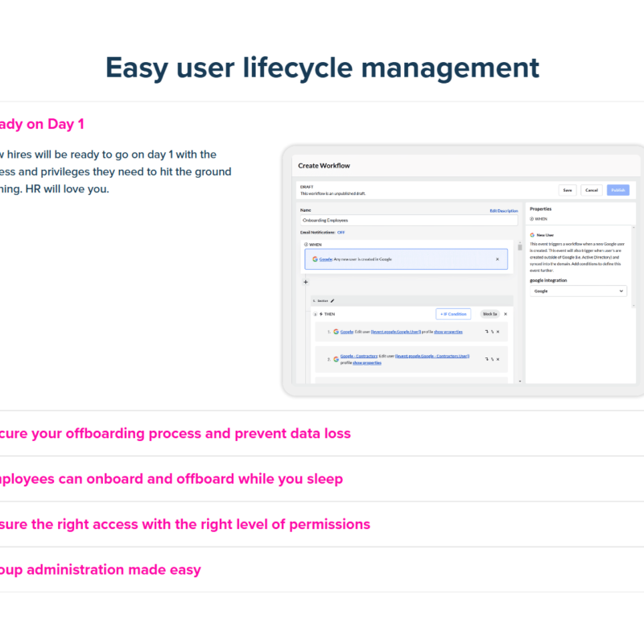Click the Cancel button
The width and height of the screenshot is (644, 644).
592,190
